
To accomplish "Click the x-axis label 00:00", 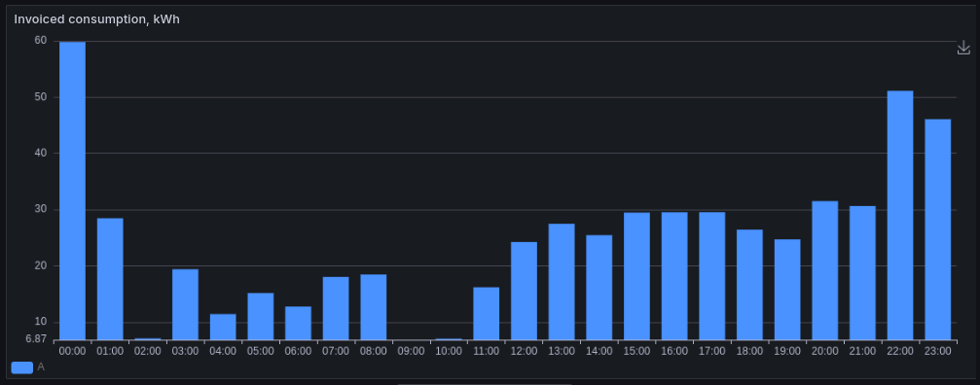I will [72, 351].
